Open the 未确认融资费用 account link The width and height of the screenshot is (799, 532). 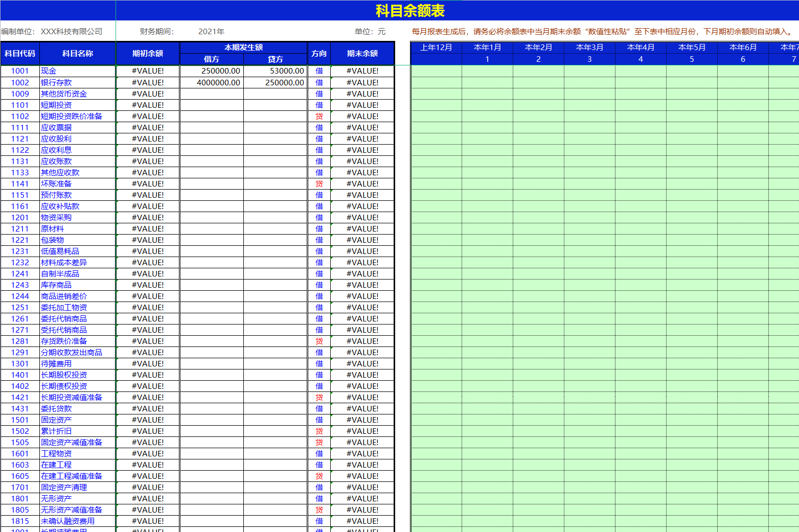[x=67, y=521]
